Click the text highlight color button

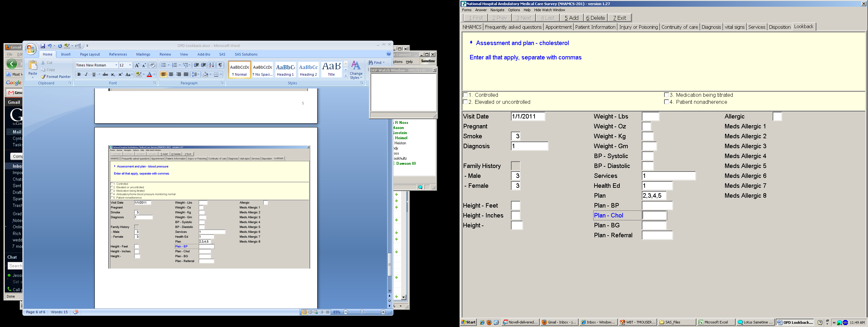(138, 74)
